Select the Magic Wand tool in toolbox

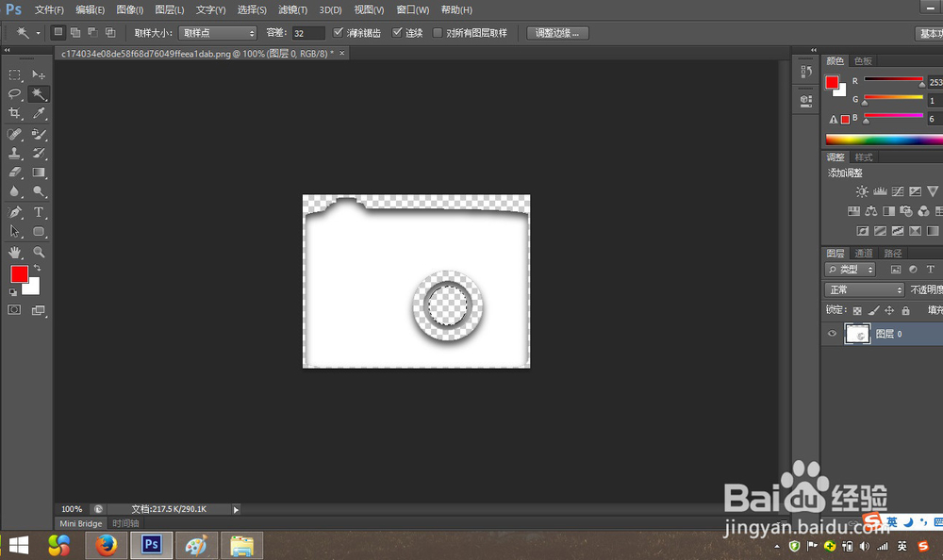click(x=39, y=94)
